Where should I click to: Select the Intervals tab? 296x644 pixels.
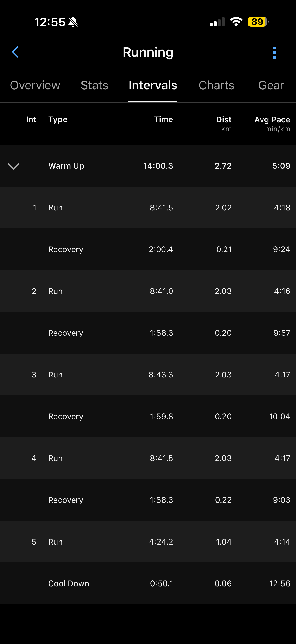click(153, 85)
